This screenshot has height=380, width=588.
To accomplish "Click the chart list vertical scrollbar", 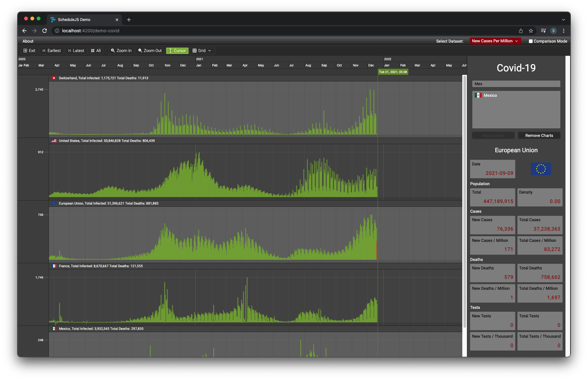I will coord(464,200).
